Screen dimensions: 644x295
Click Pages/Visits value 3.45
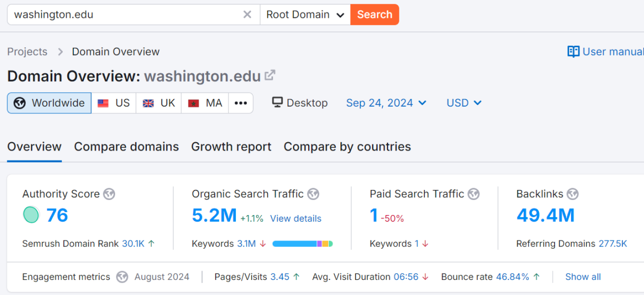pos(280,277)
